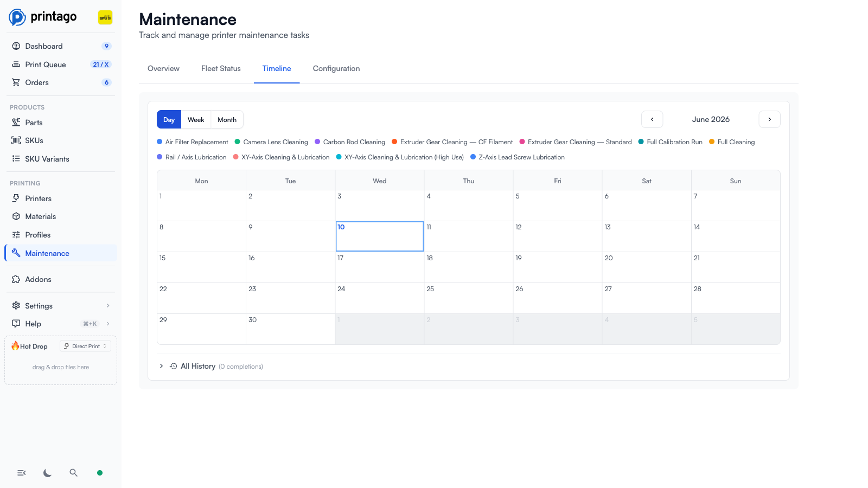Toggle Carbon Rod Cleaning legend item

pyautogui.click(x=350, y=142)
